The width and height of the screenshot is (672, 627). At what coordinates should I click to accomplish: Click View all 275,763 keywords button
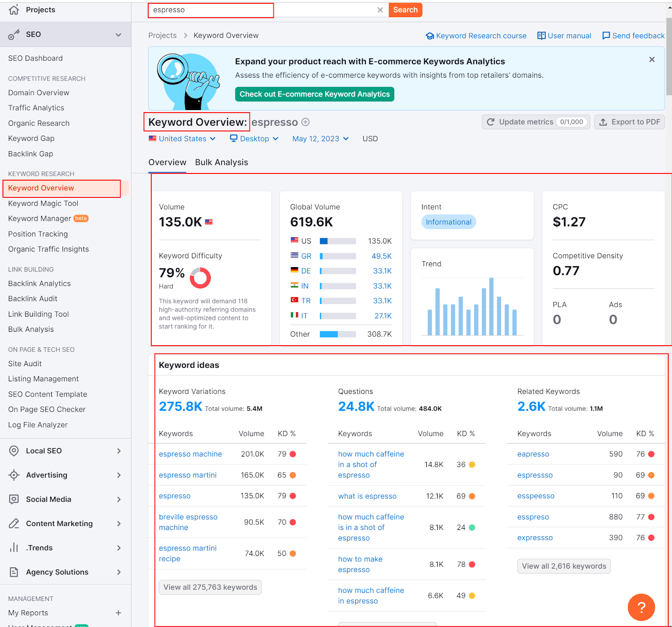coord(210,587)
